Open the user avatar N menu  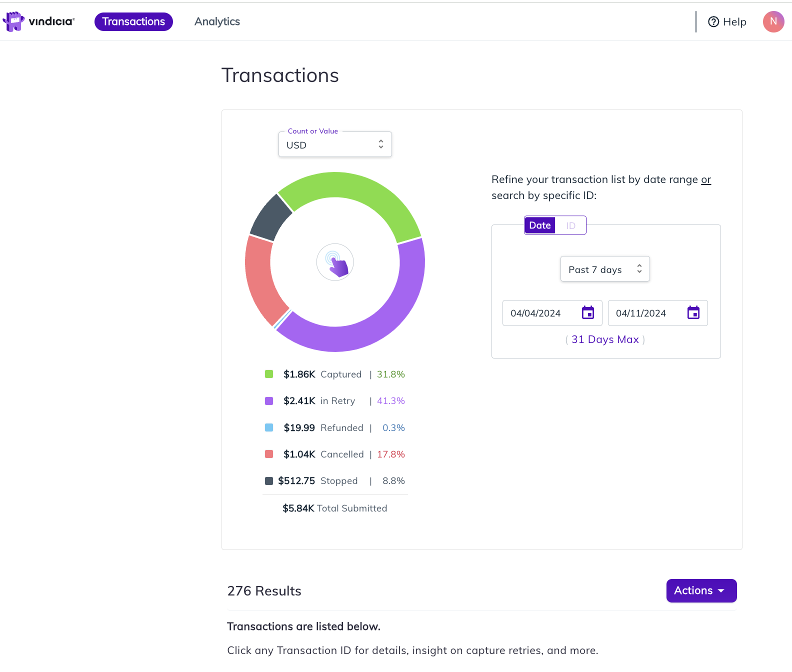coord(773,21)
